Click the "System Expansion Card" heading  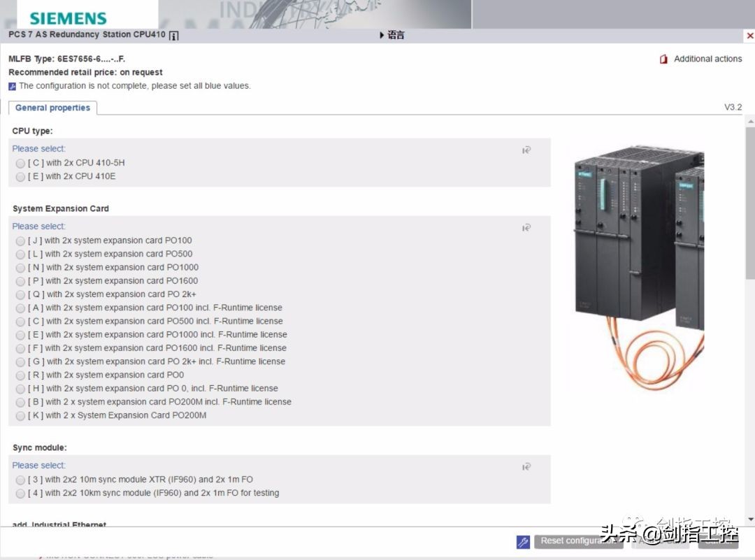pyautogui.click(x=61, y=208)
